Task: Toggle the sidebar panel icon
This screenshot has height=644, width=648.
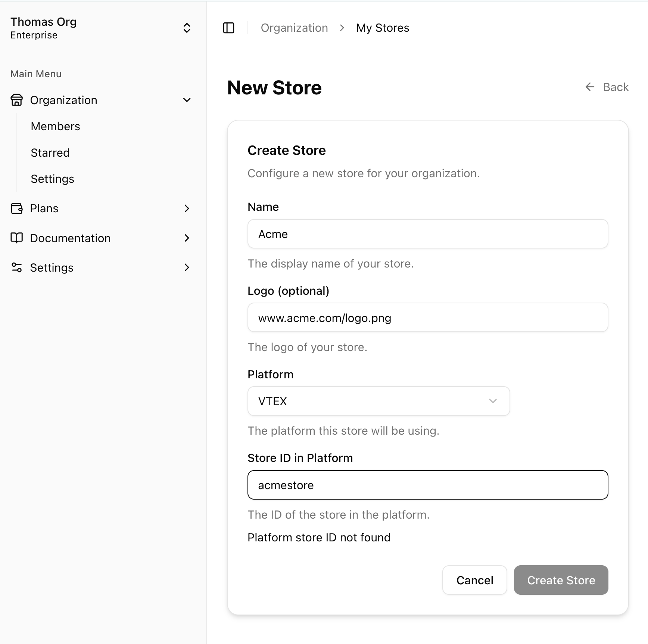Action: (228, 28)
